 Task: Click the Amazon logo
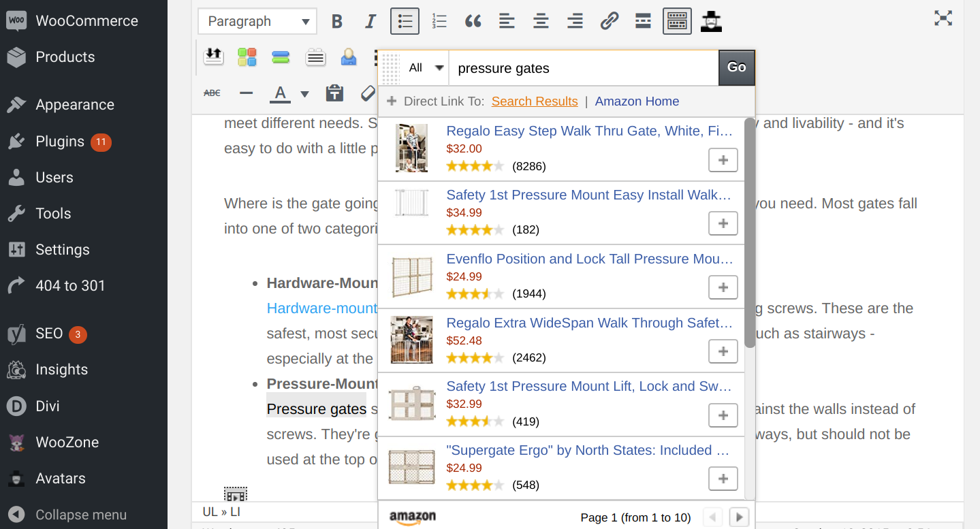[x=412, y=517]
